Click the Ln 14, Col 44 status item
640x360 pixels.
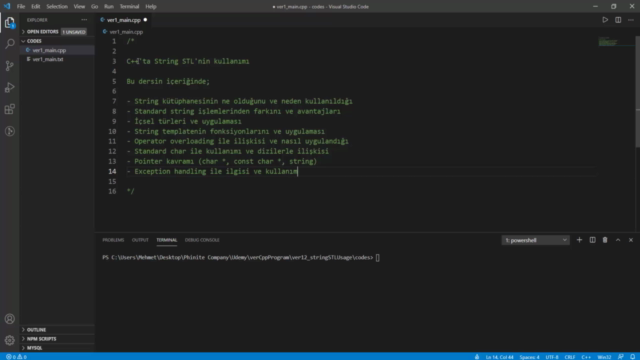click(x=500, y=357)
